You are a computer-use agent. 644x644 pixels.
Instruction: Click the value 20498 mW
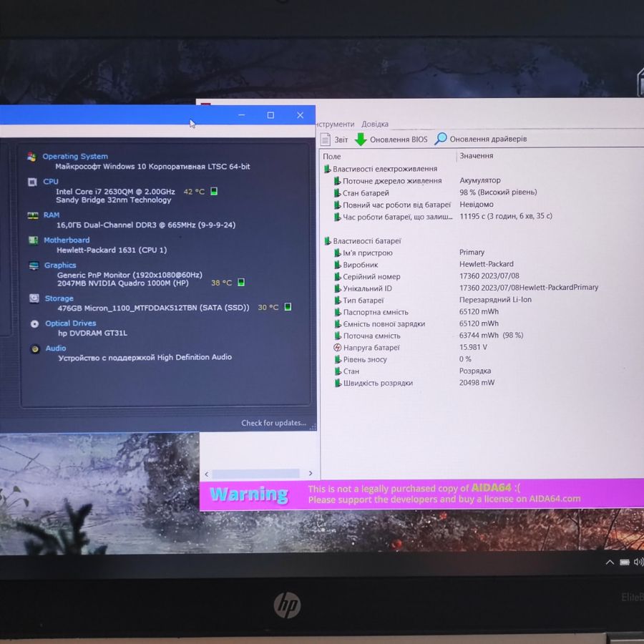point(477,383)
